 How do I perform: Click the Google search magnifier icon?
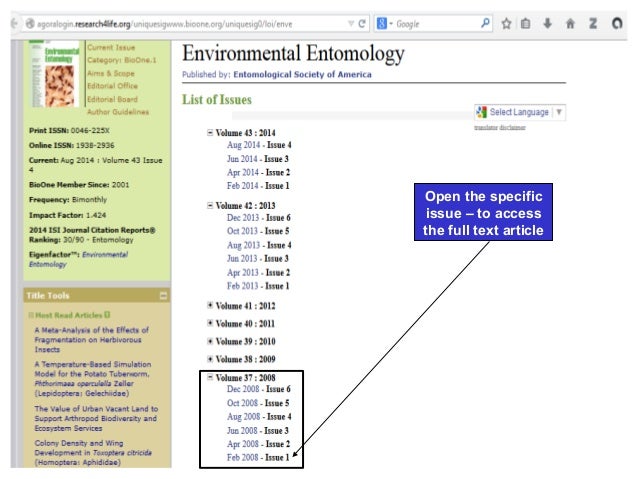(485, 23)
